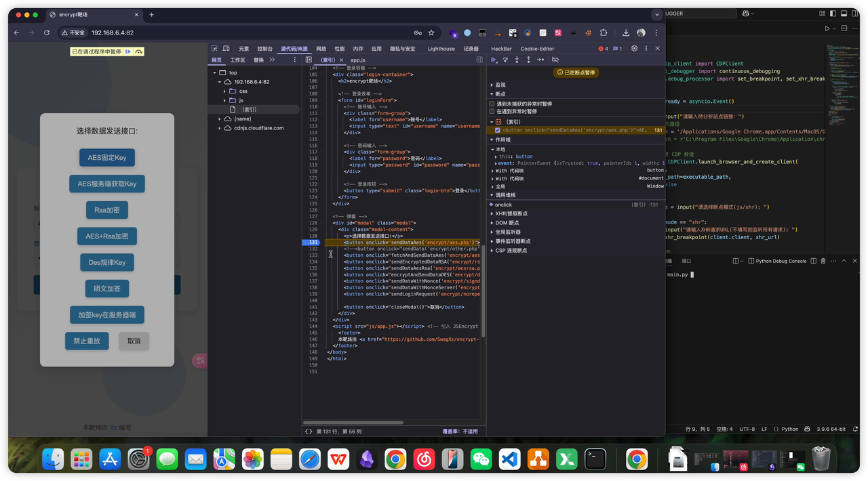Click the pretty-print braces icon
The image size is (868, 481).
tap(309, 431)
